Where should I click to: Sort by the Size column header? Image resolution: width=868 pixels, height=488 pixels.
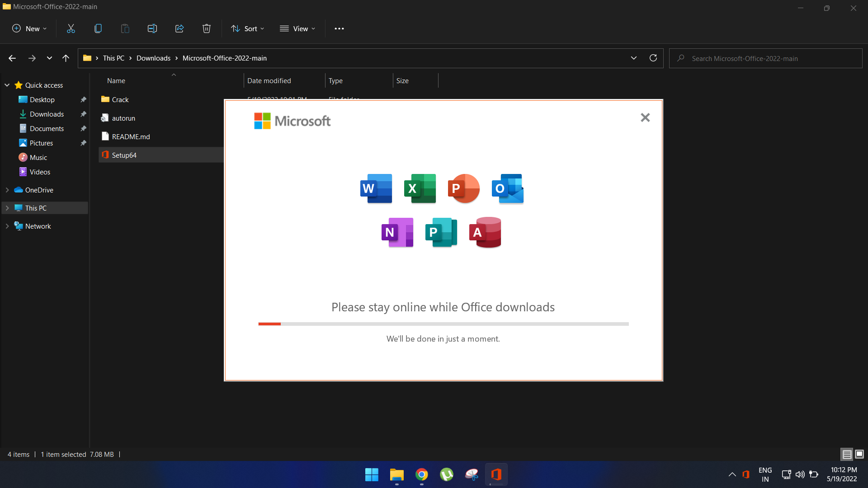click(x=402, y=80)
